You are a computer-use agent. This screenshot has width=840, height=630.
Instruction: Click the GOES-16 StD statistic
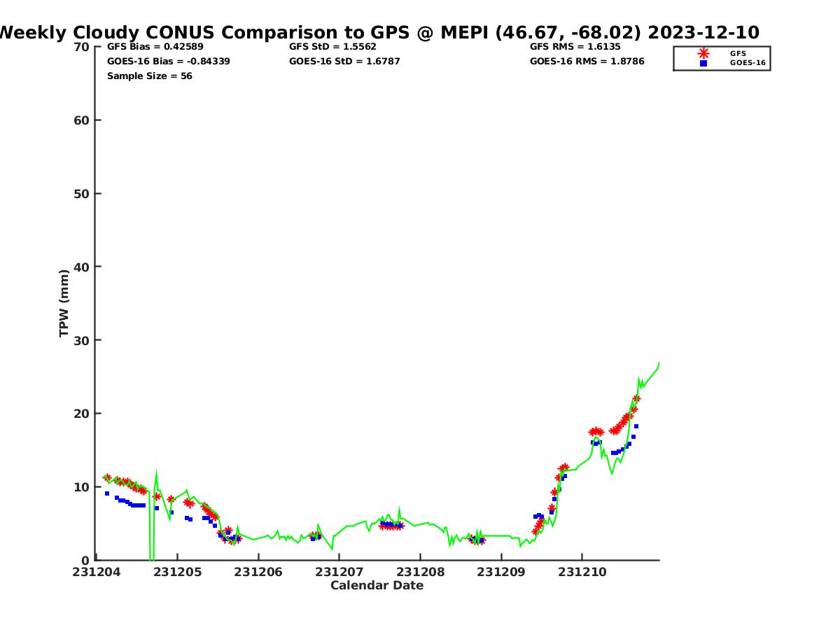click(346, 62)
